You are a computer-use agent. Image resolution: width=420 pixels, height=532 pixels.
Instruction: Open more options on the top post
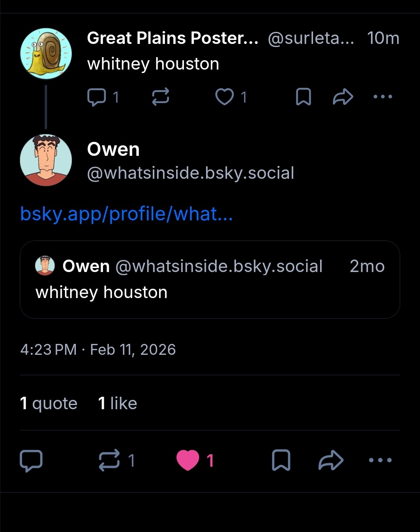point(383,97)
